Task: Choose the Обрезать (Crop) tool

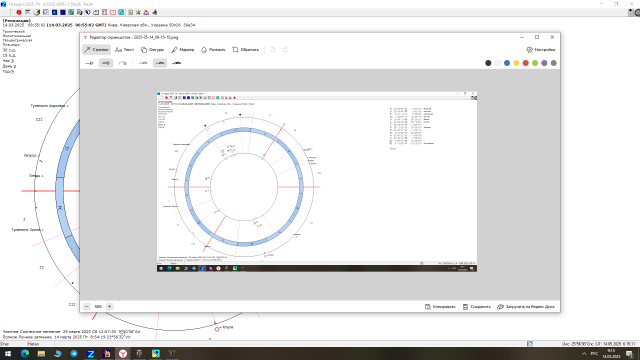Action: (245, 50)
